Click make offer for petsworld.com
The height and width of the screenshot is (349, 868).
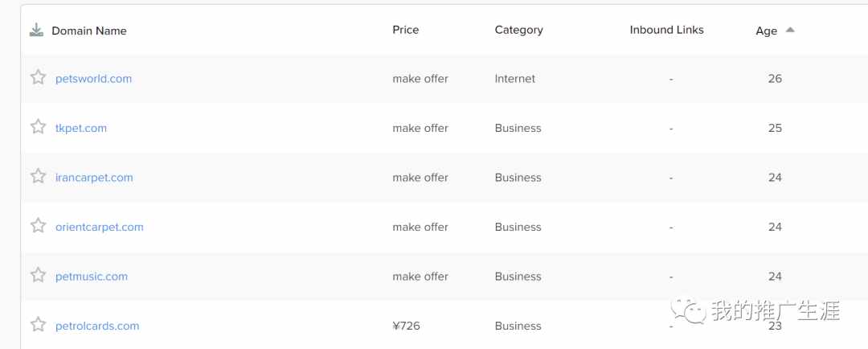click(420, 79)
